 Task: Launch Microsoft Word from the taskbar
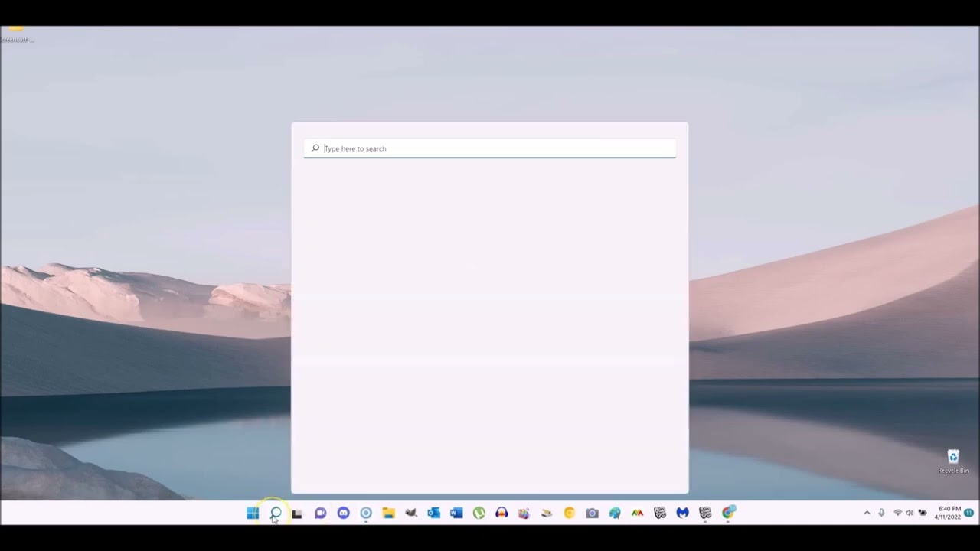[456, 513]
